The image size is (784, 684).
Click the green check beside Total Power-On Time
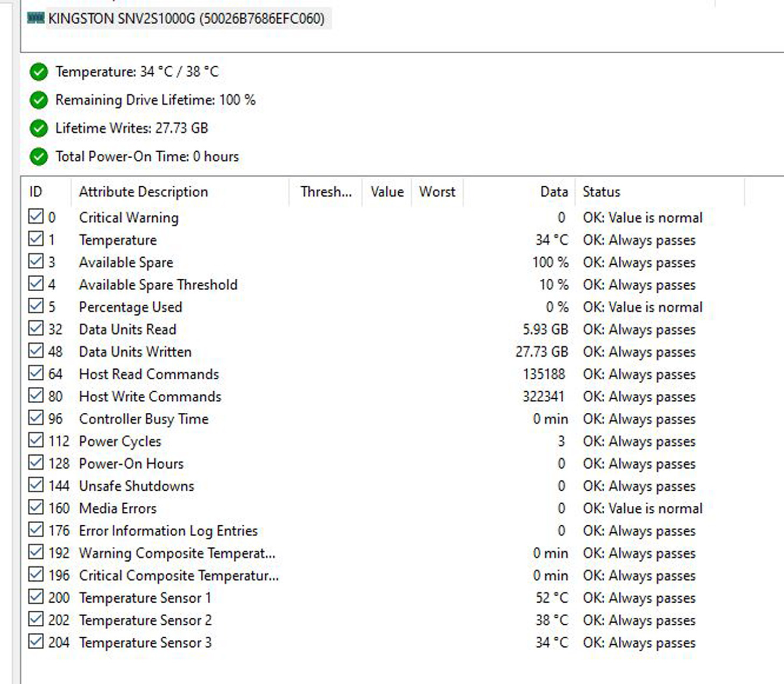point(39,157)
